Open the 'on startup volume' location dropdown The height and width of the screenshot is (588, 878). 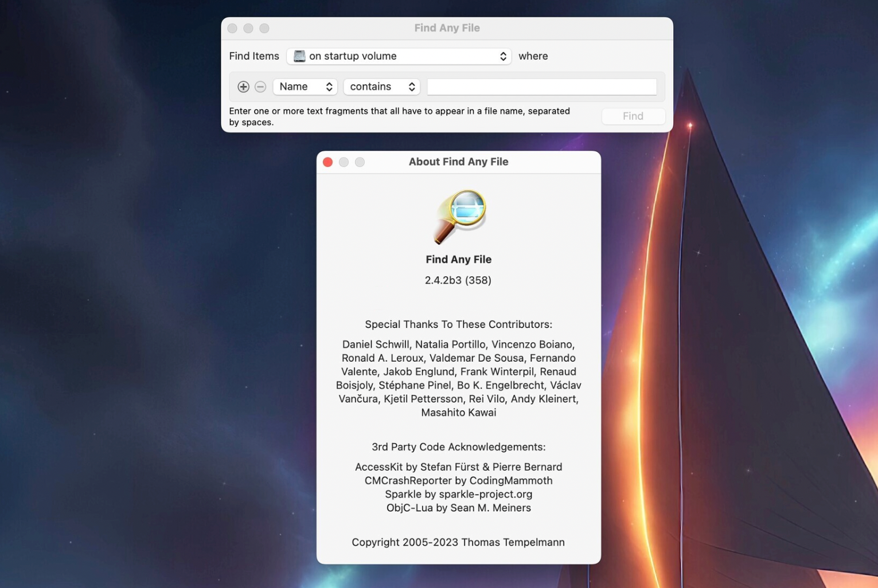coord(399,56)
